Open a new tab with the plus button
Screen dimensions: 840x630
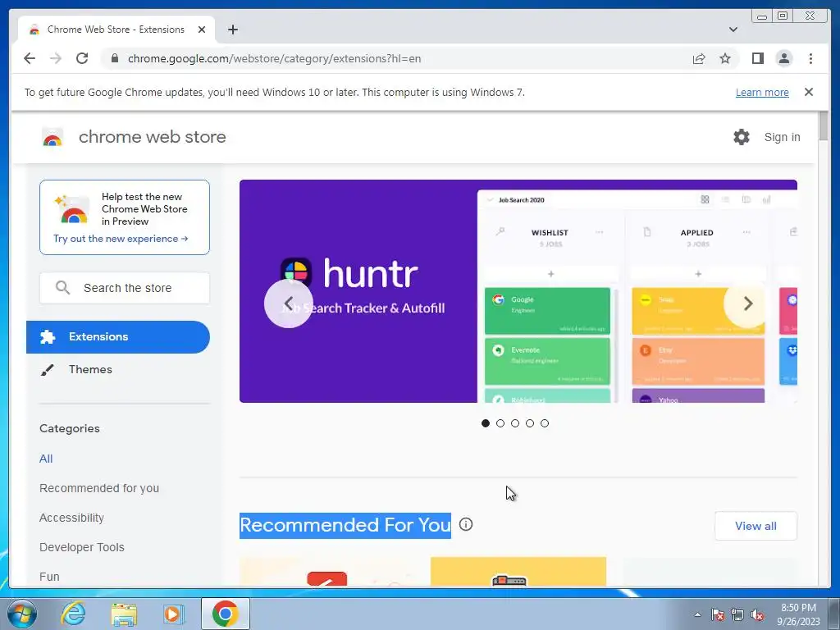(232, 30)
